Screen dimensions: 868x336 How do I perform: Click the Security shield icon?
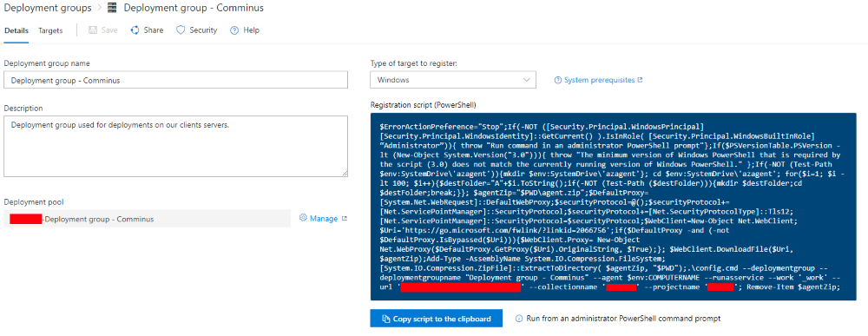click(x=181, y=30)
